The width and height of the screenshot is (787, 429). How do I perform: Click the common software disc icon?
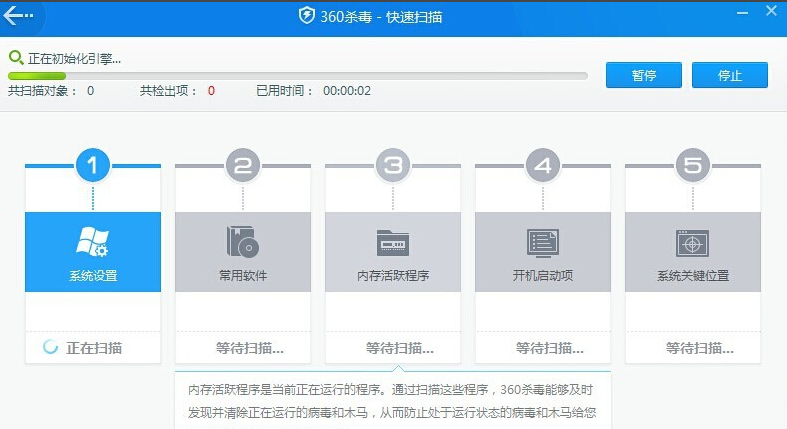coord(243,242)
